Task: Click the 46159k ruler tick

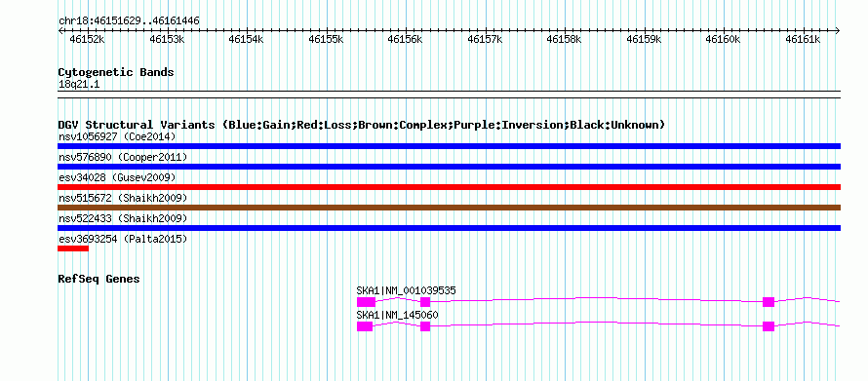Action: tap(645, 39)
